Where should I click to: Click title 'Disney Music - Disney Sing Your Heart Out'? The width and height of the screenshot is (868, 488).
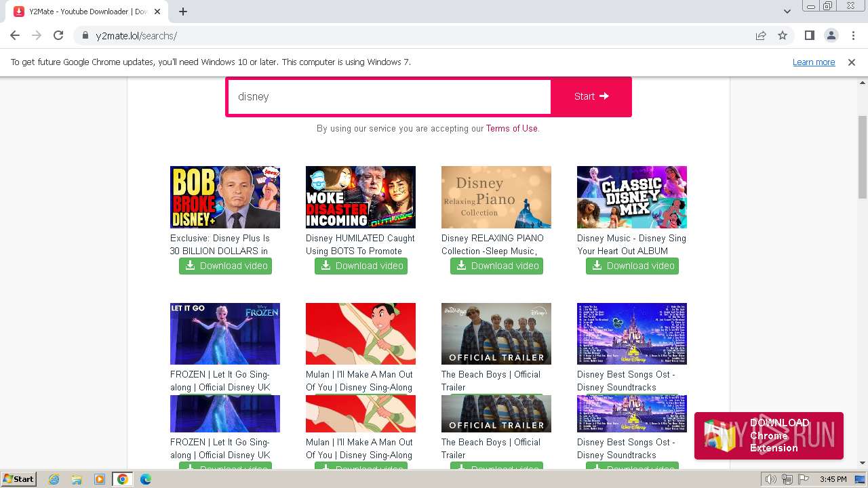point(631,245)
